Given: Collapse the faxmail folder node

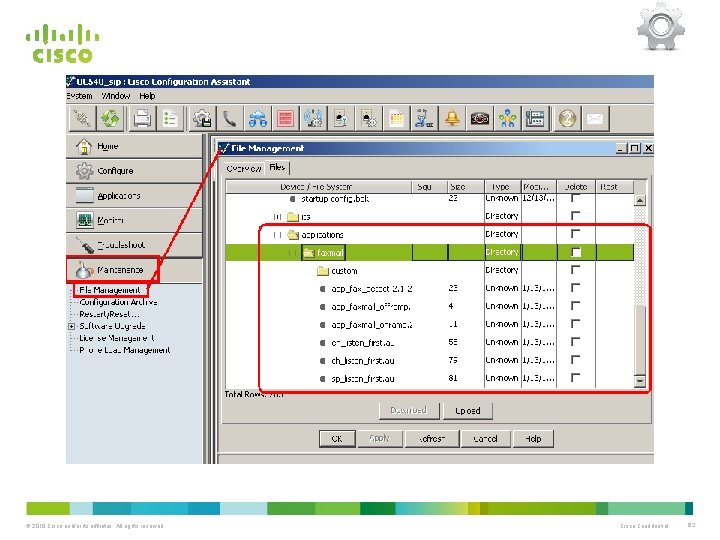Looking at the screenshot, I should click(292, 253).
